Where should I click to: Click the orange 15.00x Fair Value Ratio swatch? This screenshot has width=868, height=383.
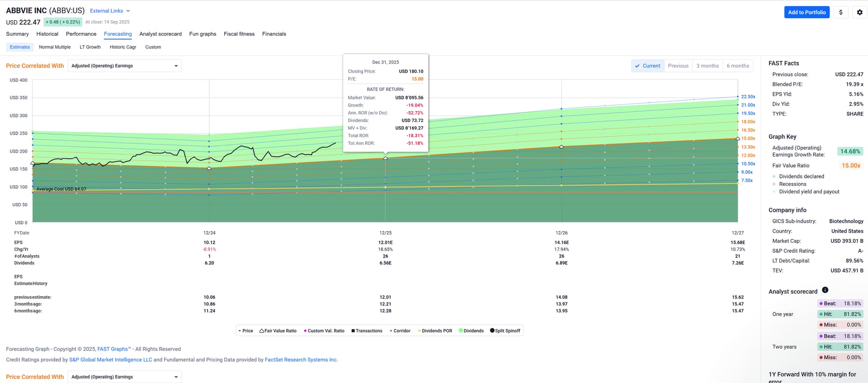(850, 166)
